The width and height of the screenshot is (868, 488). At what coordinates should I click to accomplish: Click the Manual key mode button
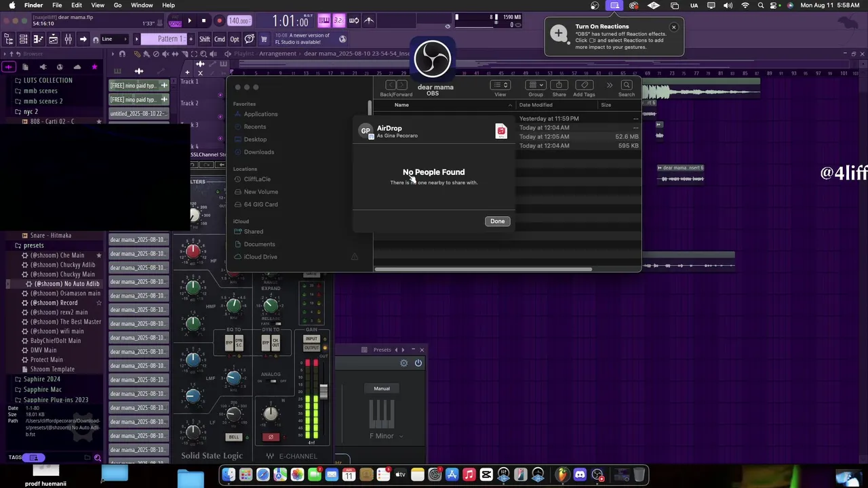pos(382,388)
